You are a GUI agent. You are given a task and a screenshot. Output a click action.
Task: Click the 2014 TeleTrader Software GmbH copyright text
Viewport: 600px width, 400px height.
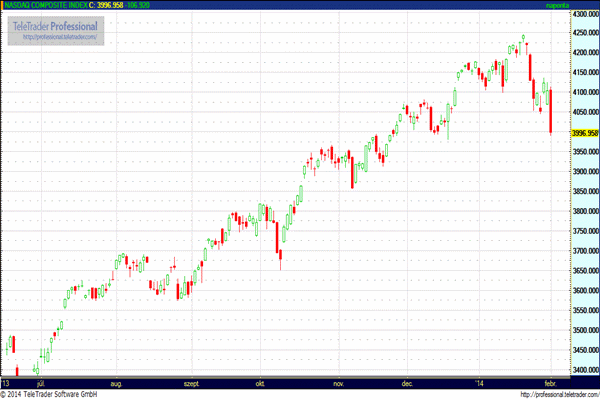tap(49, 394)
